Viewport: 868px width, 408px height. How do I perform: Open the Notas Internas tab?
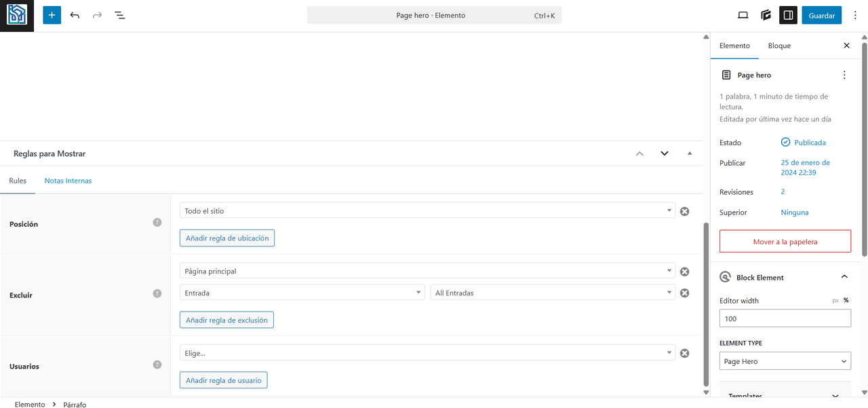[x=68, y=181]
